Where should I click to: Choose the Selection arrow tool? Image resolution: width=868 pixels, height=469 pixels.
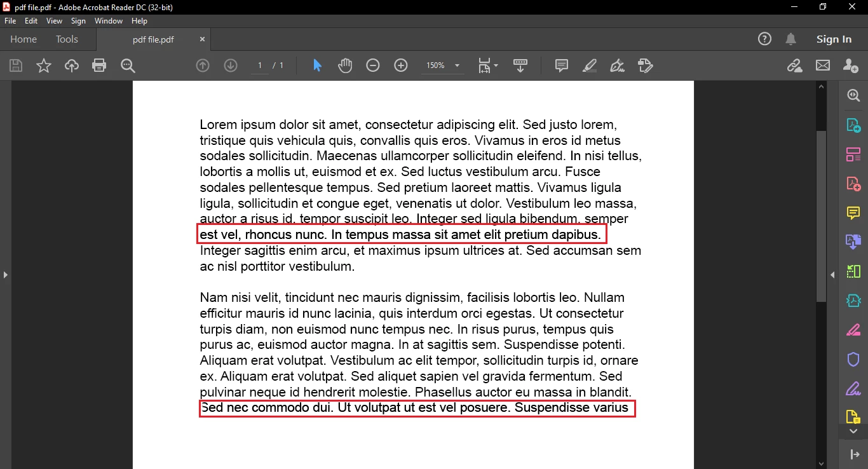click(x=317, y=65)
